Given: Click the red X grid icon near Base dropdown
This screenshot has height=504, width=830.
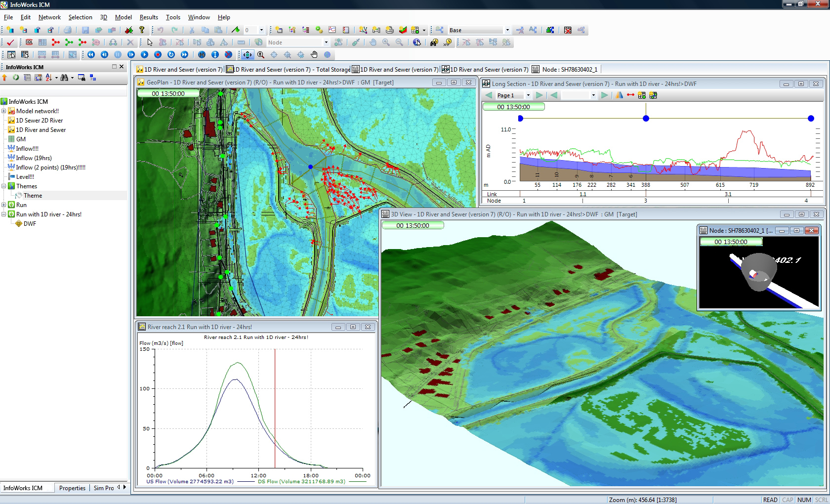Looking at the screenshot, I should coord(568,30).
